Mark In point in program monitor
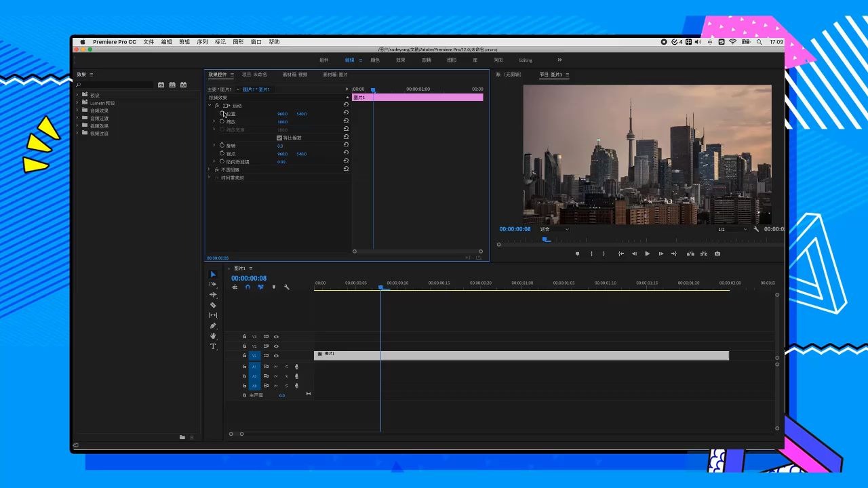Image resolution: width=868 pixels, height=488 pixels. [x=591, y=254]
